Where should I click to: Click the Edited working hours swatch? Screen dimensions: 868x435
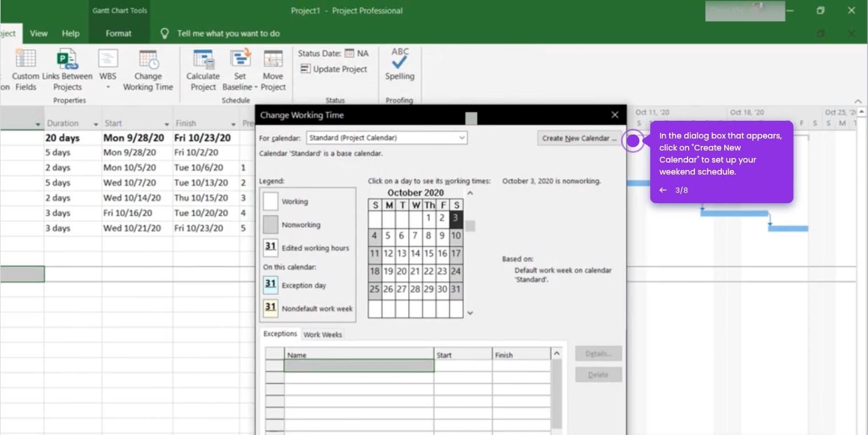pyautogui.click(x=271, y=248)
